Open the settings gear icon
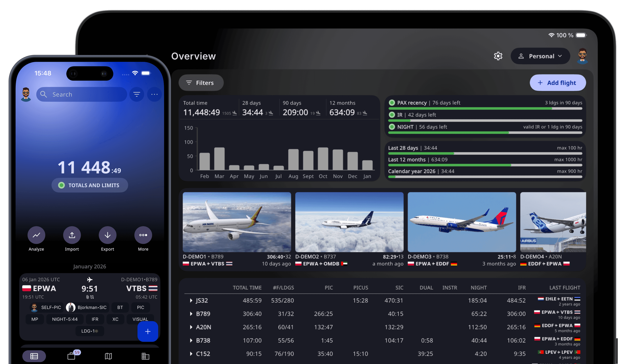This screenshot has width=629, height=364. click(498, 56)
